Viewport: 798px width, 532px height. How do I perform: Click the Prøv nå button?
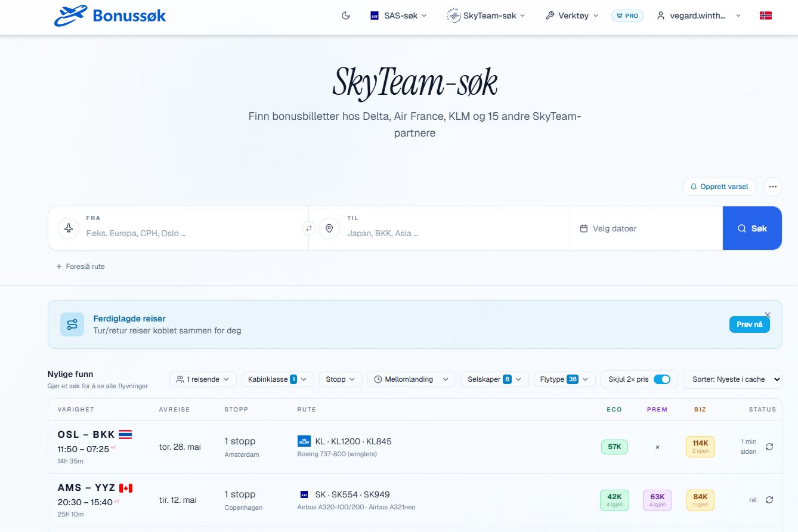coord(750,324)
